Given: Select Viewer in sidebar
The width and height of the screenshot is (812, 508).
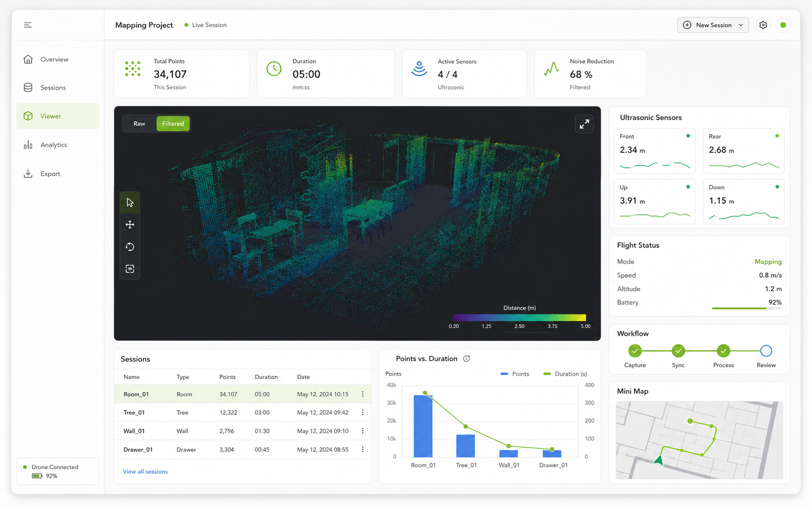Looking at the screenshot, I should [x=57, y=116].
